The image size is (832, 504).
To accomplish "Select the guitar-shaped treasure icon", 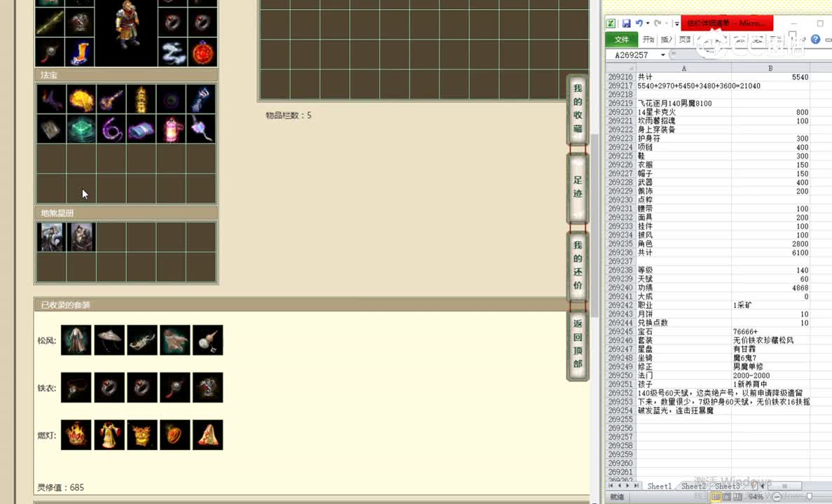I will click(111, 99).
